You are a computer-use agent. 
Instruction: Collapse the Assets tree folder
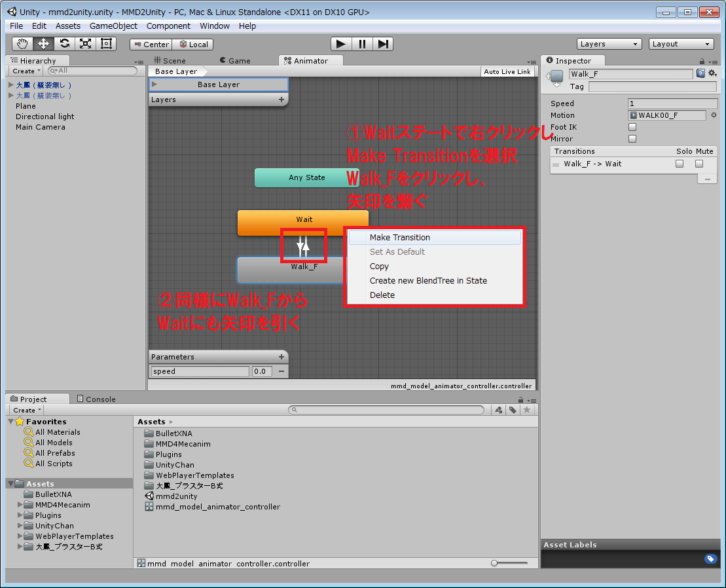point(11,483)
